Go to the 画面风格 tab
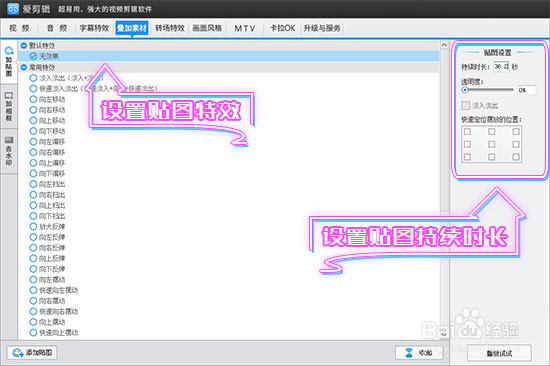The image size is (550, 366). [207, 28]
